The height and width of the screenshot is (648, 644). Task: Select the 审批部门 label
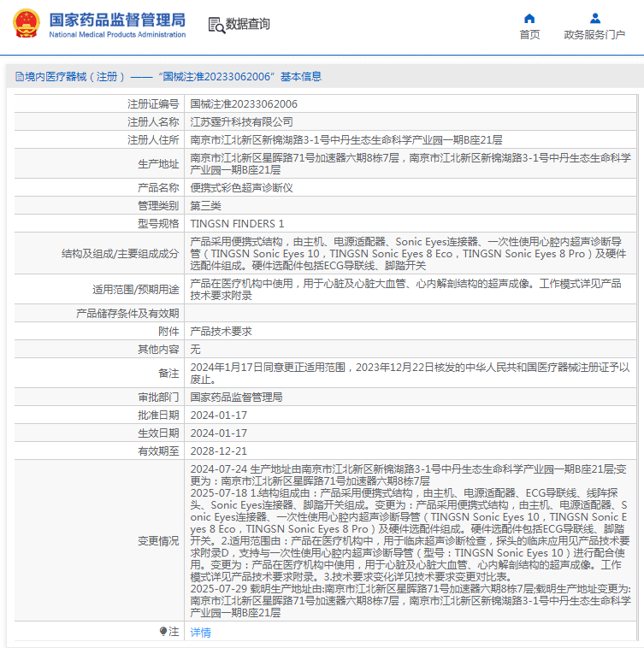[158, 398]
